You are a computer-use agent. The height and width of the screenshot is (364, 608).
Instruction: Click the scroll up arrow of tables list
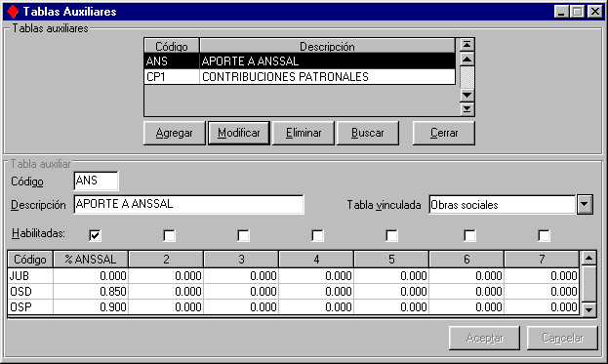[466, 60]
